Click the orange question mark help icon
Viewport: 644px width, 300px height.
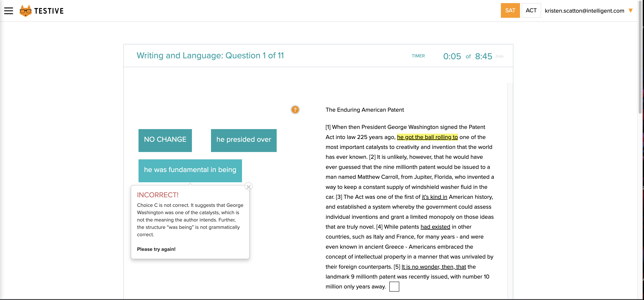[295, 110]
